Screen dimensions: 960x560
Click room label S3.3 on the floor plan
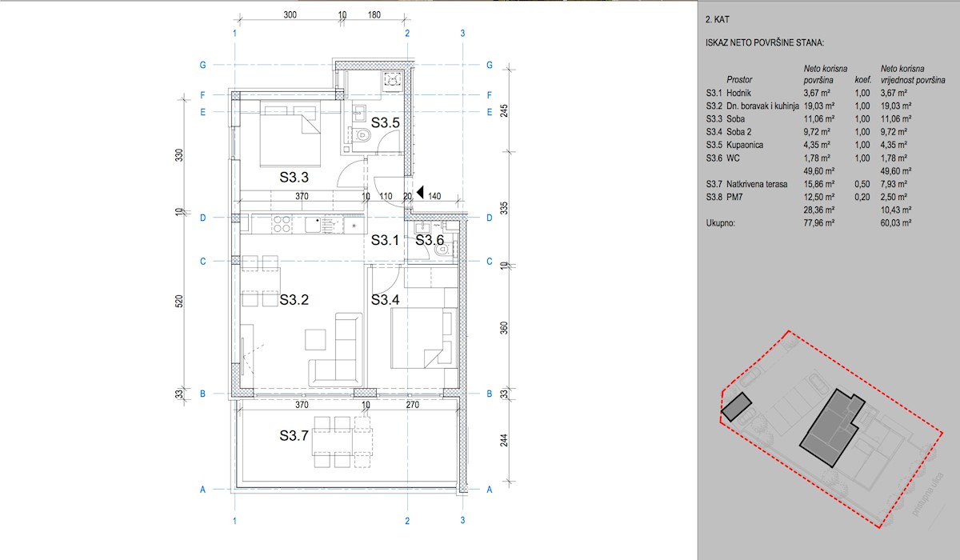pos(294,177)
